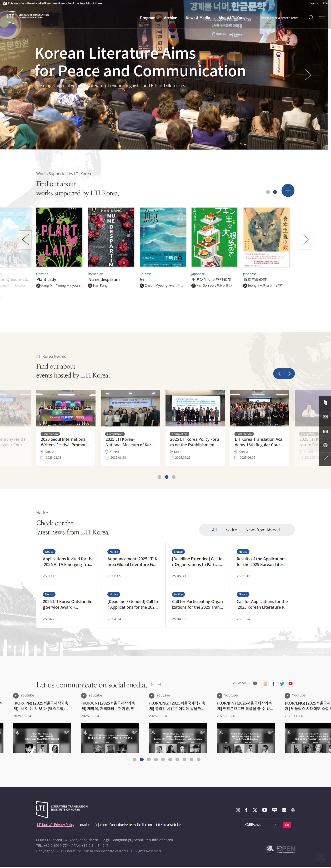331x868 pixels.
Task: Click the blue plus button for works
Action: tap(288, 191)
